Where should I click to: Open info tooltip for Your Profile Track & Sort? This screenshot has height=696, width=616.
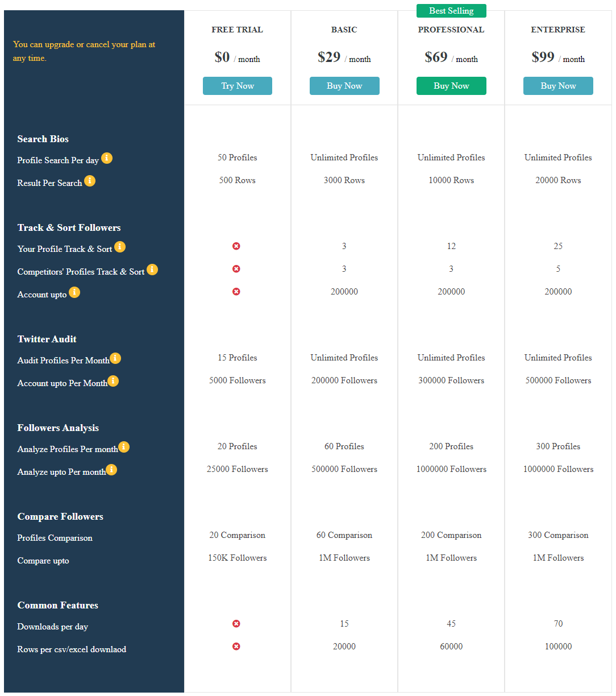(120, 247)
